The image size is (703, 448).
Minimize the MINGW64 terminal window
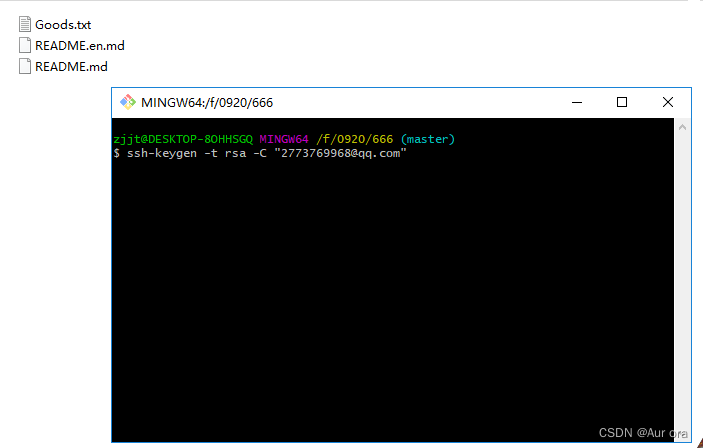pyautogui.click(x=577, y=102)
